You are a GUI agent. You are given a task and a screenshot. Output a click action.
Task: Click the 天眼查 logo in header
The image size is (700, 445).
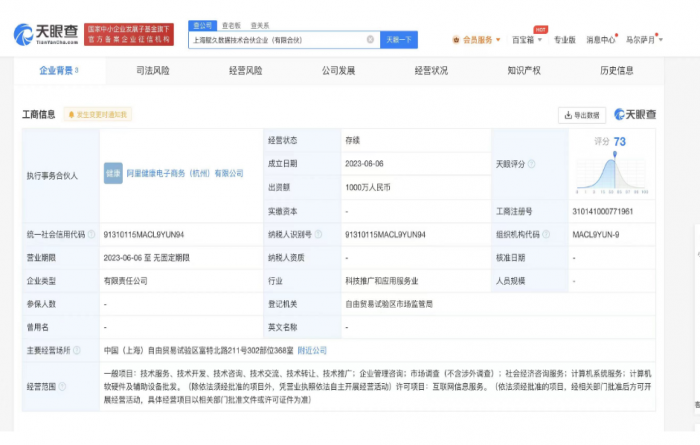coord(46,34)
